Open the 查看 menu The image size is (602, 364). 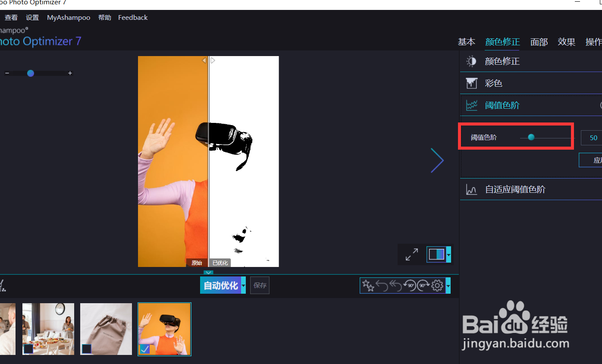pos(11,18)
